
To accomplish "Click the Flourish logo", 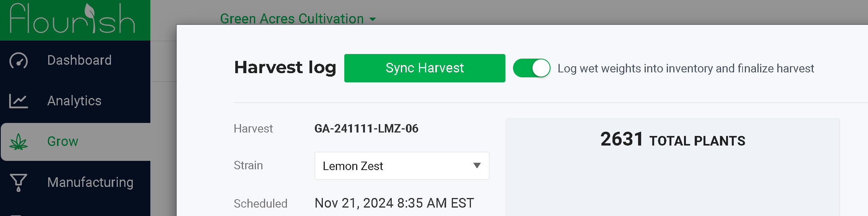I will (72, 18).
